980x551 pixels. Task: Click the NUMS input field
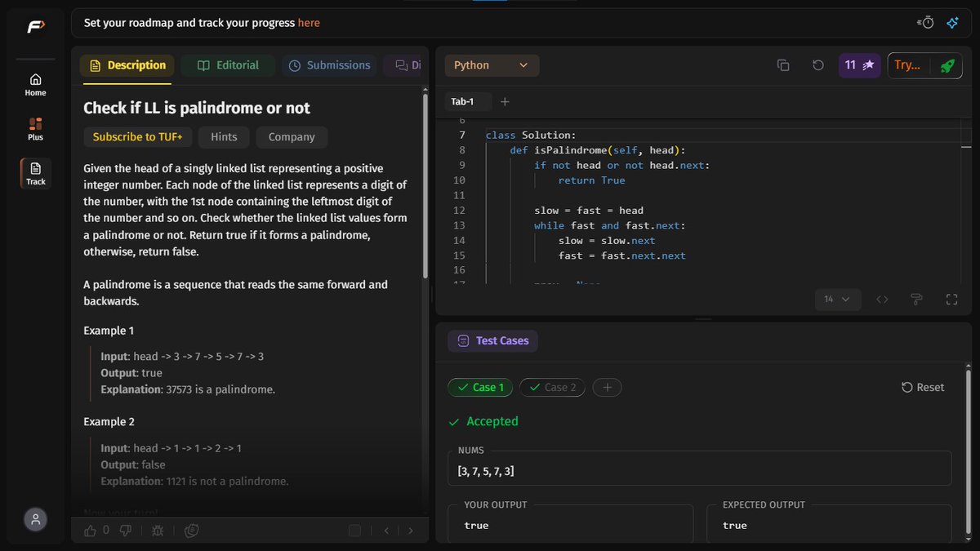700,468
